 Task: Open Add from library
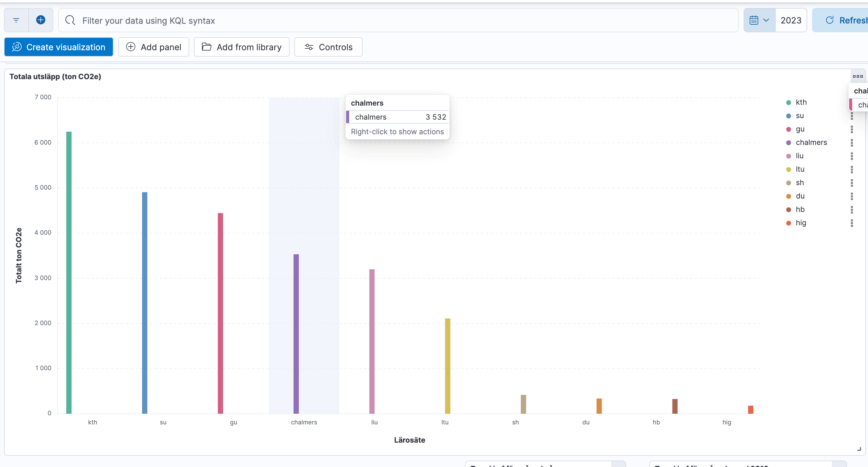coord(241,47)
